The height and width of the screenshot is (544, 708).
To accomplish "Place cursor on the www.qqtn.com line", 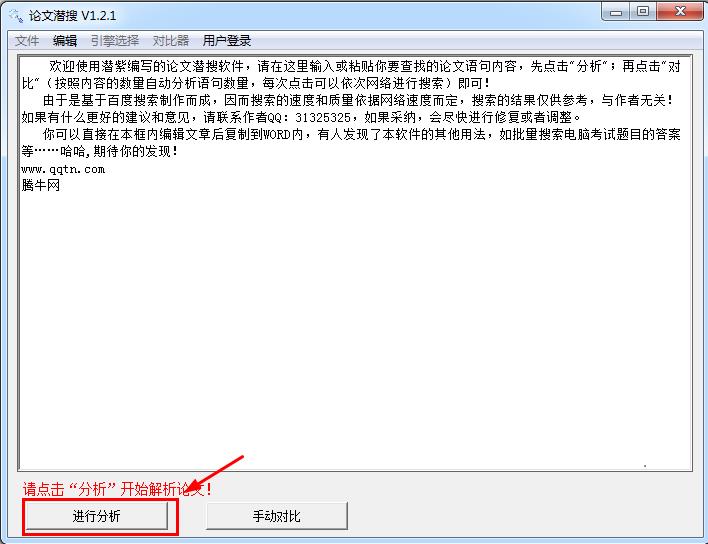I will [x=63, y=169].
